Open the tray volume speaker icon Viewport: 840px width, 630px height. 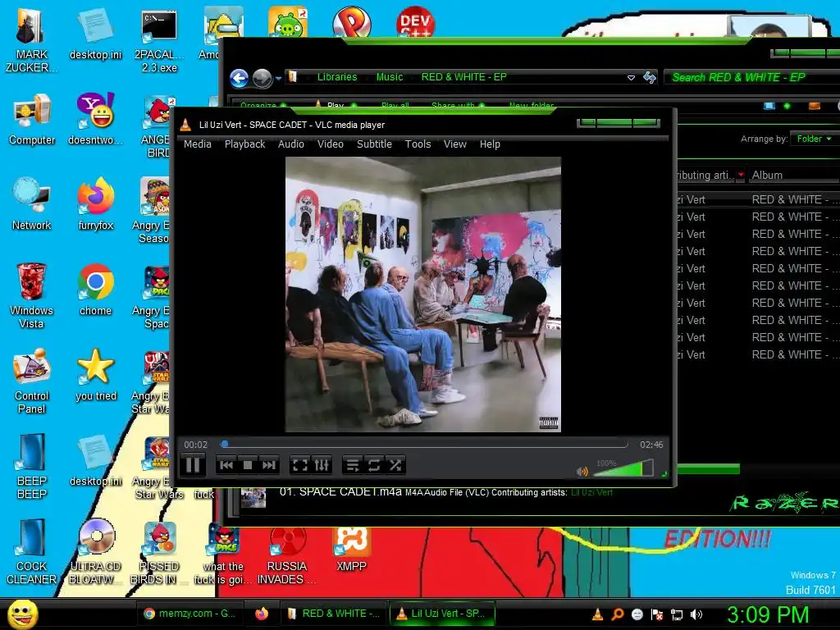696,614
